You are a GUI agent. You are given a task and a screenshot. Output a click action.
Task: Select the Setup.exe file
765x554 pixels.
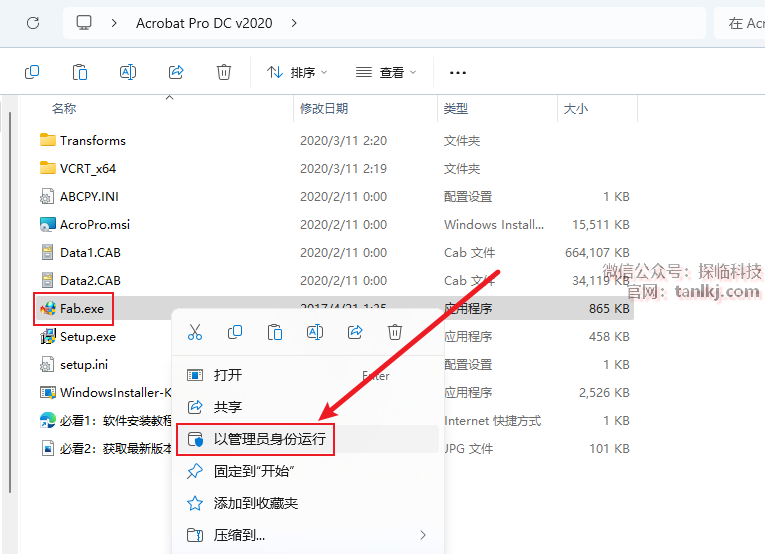coord(88,337)
